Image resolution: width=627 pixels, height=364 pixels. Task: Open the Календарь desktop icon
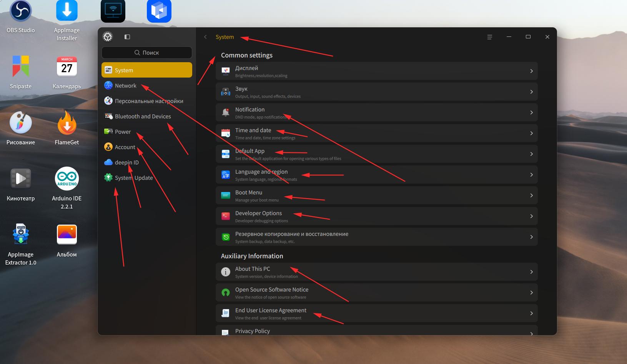[x=67, y=72]
